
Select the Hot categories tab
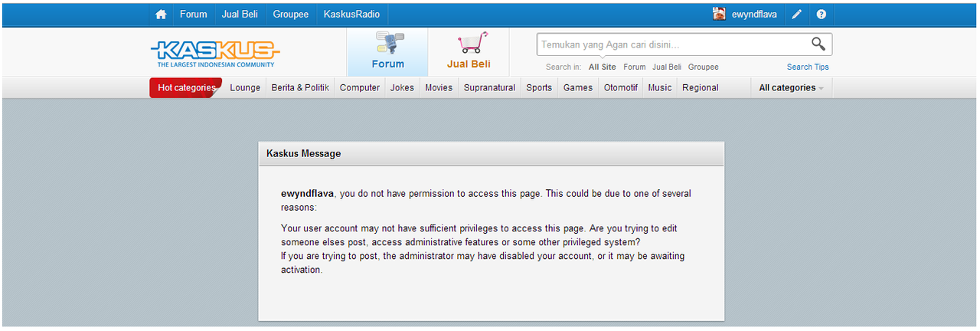click(x=186, y=88)
